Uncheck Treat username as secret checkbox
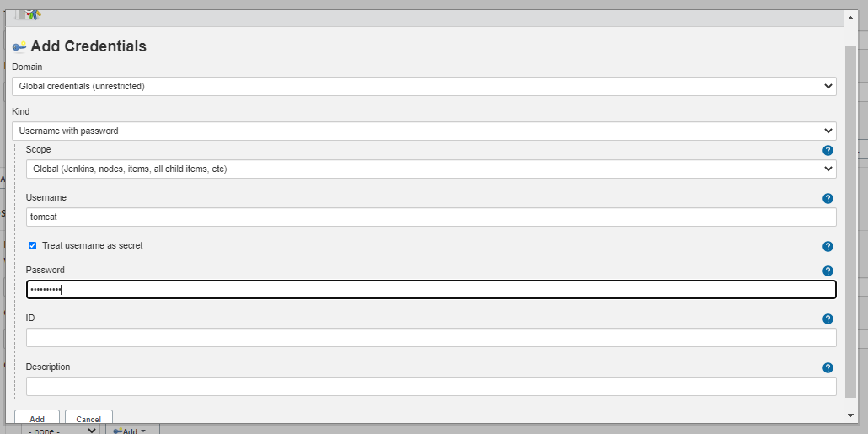The width and height of the screenshot is (868, 434). pyautogui.click(x=32, y=245)
